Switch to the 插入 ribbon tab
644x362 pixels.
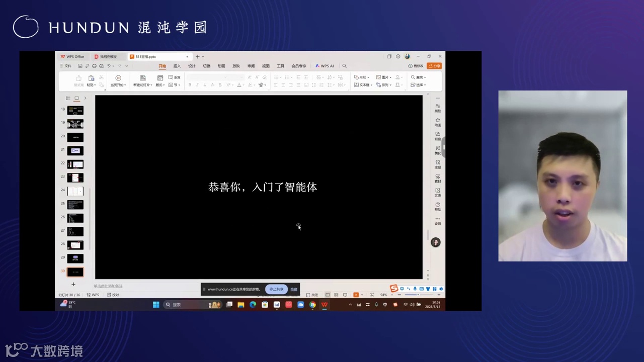177,66
